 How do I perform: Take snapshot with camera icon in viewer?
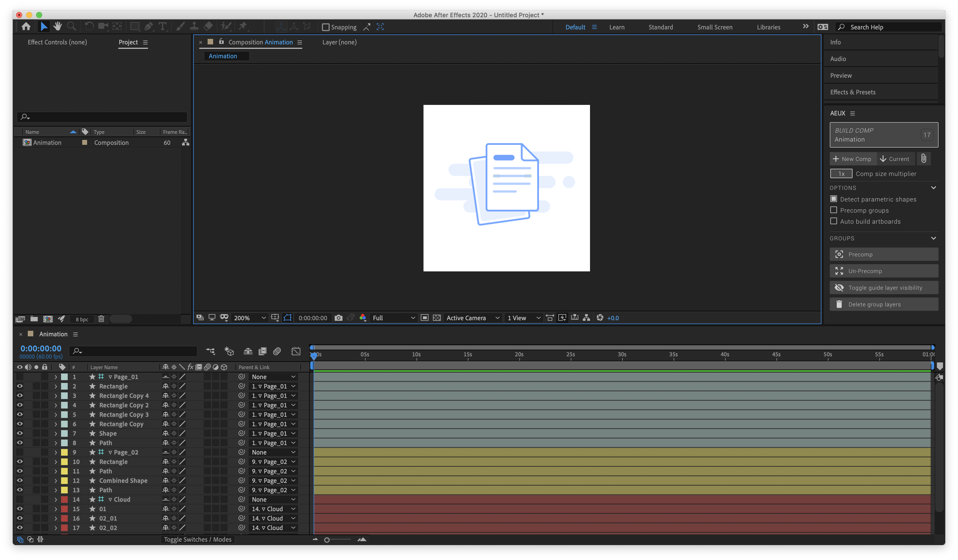(x=338, y=318)
